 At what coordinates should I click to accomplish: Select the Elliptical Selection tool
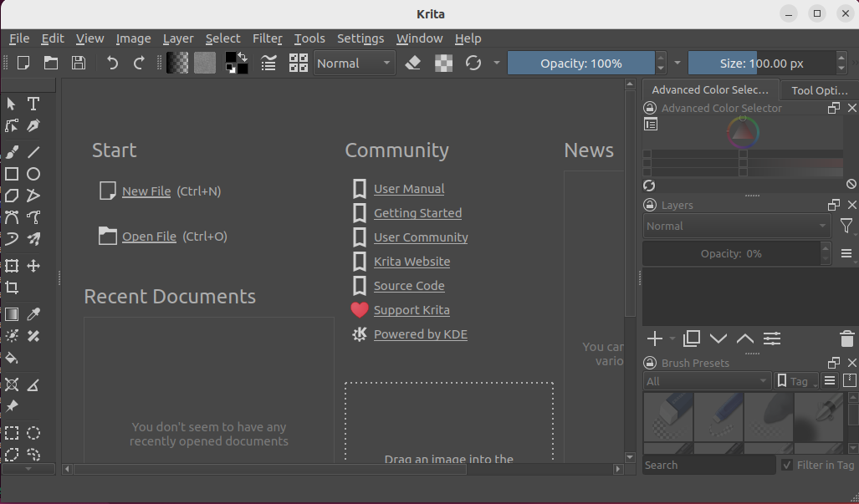[x=33, y=434]
